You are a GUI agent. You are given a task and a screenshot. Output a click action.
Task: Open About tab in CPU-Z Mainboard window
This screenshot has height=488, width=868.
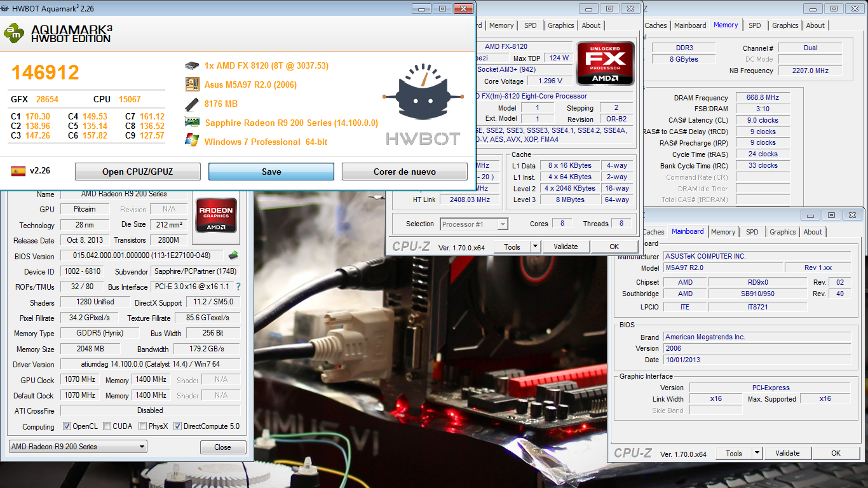pos(813,232)
